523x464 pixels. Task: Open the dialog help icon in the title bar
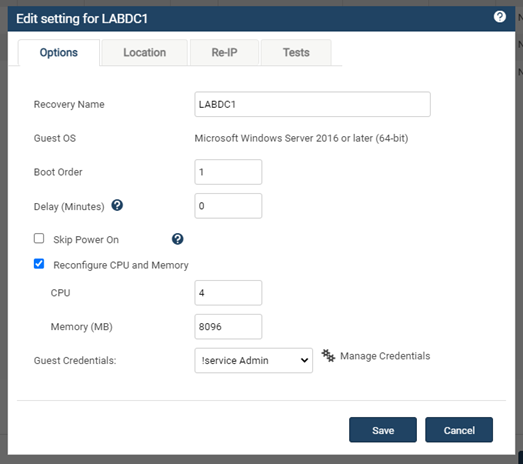click(x=499, y=17)
